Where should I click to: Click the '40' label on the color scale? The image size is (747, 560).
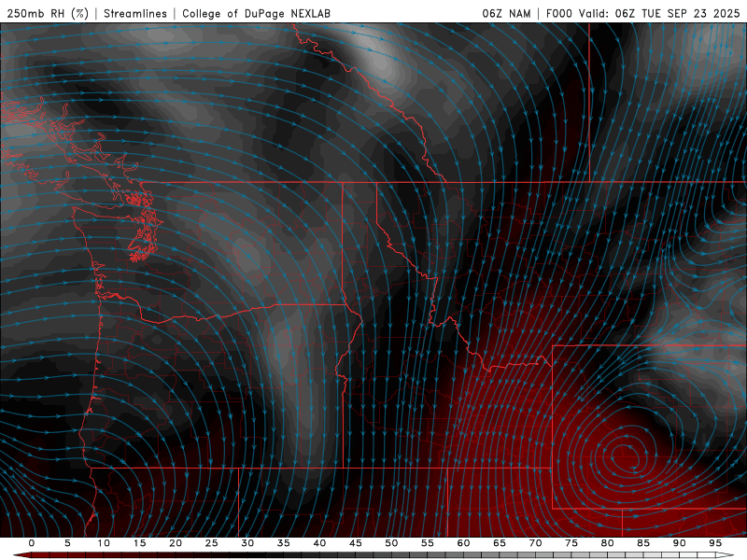pyautogui.click(x=319, y=543)
